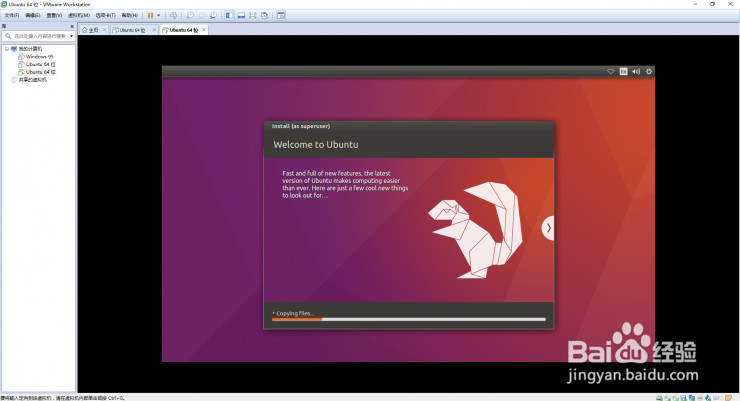Open the 虚拟机(M) menu
The image size is (740, 401).
point(79,15)
